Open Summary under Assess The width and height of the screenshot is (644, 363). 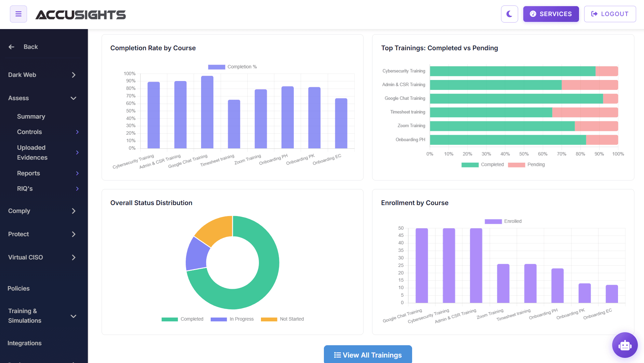pyautogui.click(x=31, y=117)
